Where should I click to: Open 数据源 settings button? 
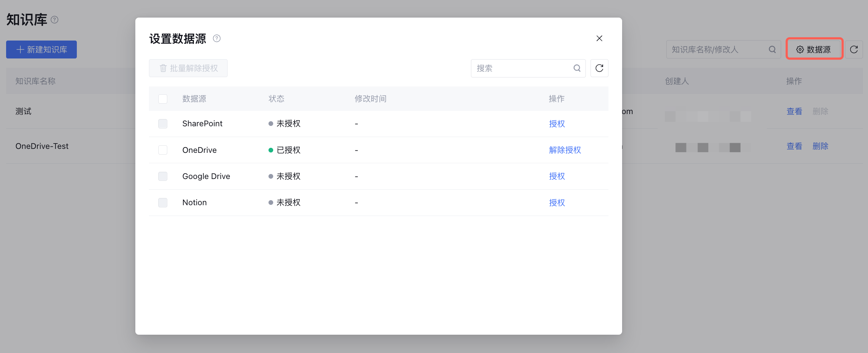click(x=814, y=50)
